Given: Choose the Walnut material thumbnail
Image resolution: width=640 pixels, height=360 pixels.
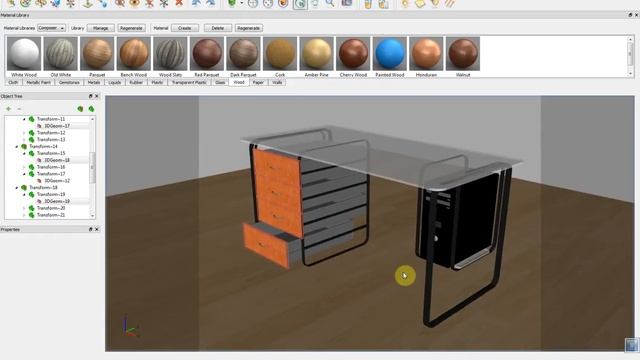Looking at the screenshot, I should pyautogui.click(x=463, y=54).
